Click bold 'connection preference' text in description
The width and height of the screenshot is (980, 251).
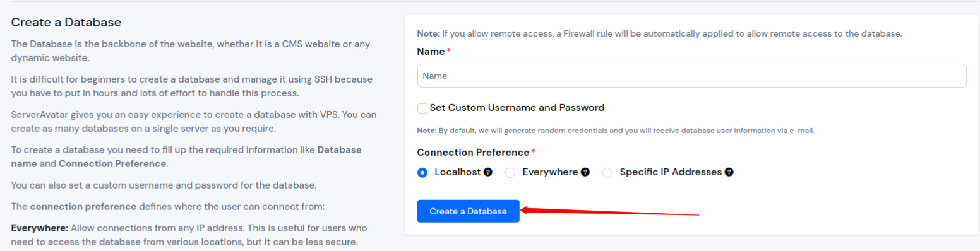click(83, 207)
